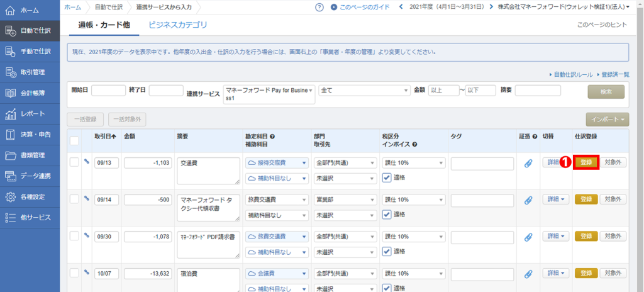Check the row checkbox for 09/30
This screenshot has width=644, height=292.
point(74,236)
